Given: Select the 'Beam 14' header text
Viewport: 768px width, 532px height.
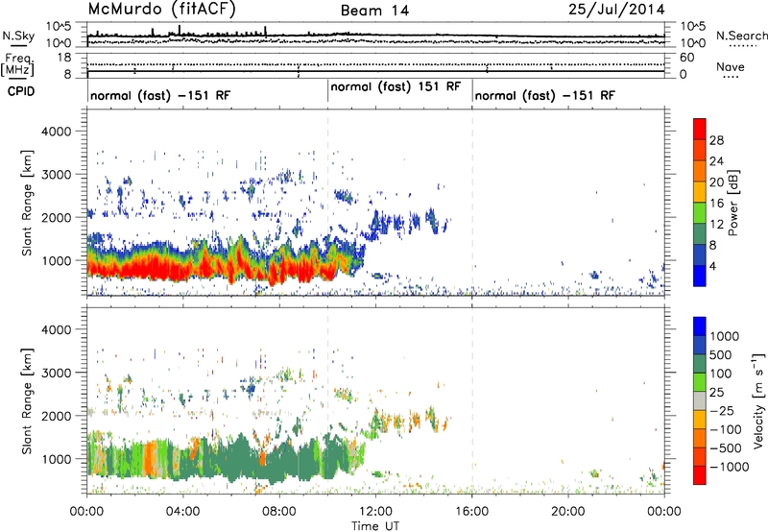Looking at the screenshot, I should pos(374,11).
